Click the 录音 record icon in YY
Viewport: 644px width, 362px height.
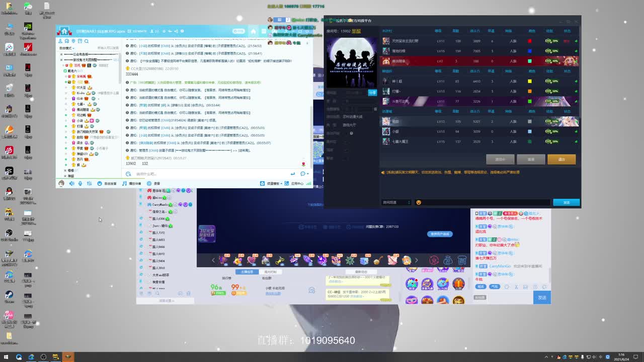pos(149,184)
